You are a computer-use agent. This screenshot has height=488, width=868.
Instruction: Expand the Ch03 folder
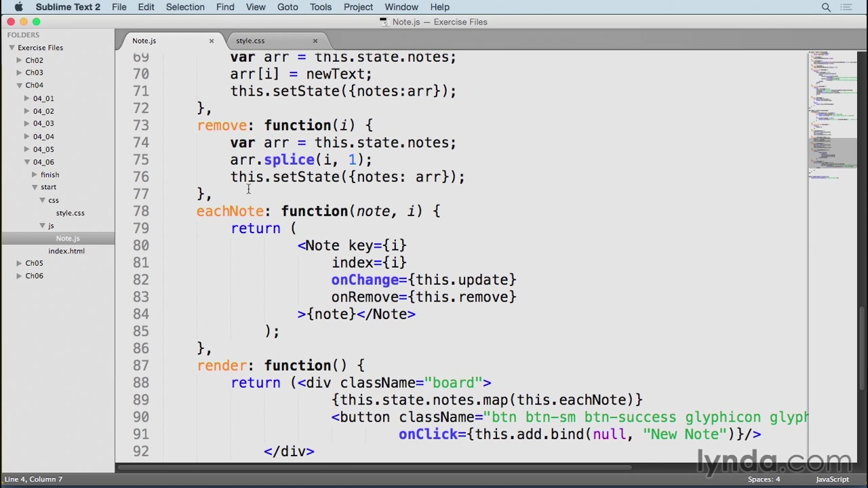(x=20, y=73)
